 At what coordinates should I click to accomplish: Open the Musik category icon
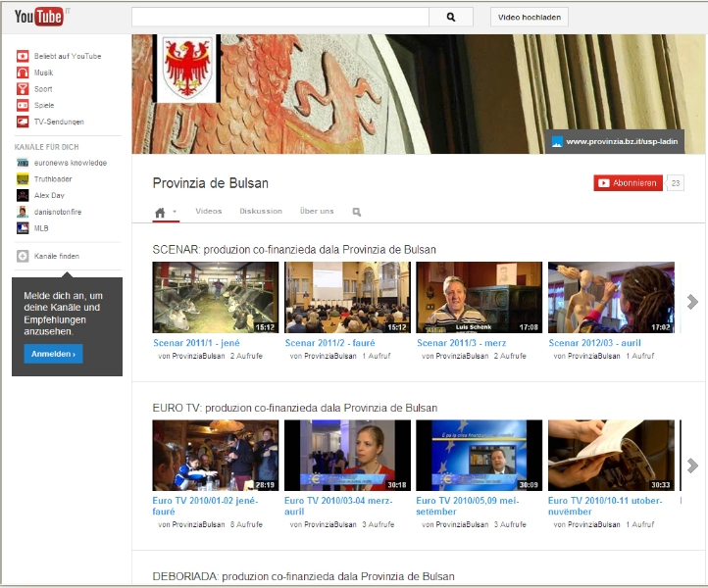pyautogui.click(x=23, y=73)
